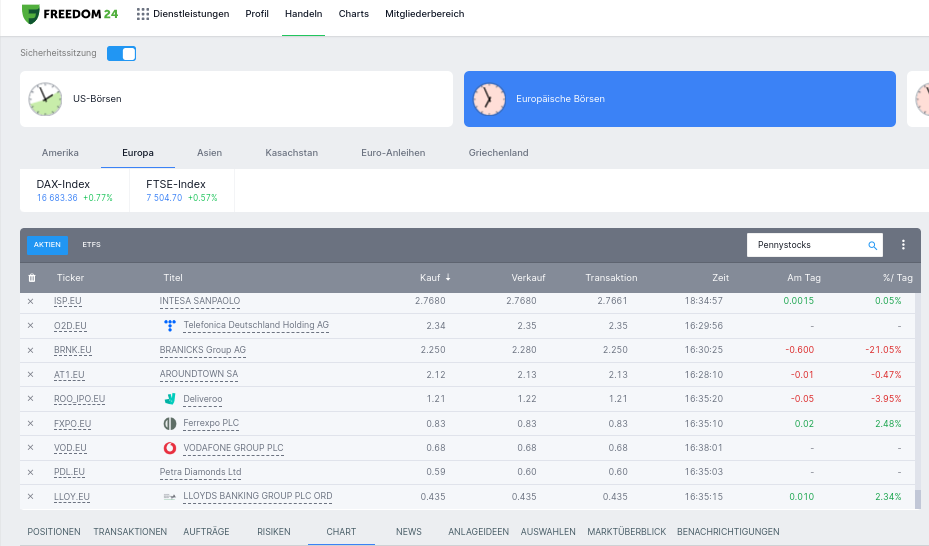Screen dimensions: 929x546
Task: Switch to the MARKTÜBERBLICK tab
Action: pos(627,532)
